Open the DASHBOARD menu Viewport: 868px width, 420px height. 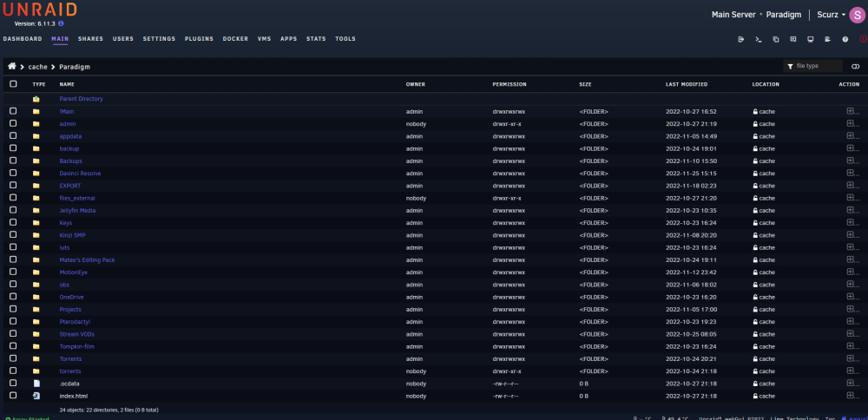pyautogui.click(x=23, y=39)
